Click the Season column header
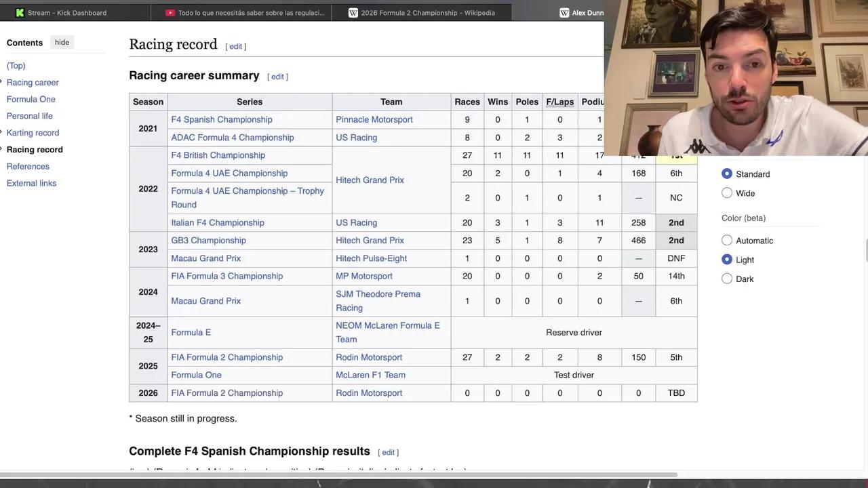Image resolution: width=868 pixels, height=488 pixels. point(148,102)
